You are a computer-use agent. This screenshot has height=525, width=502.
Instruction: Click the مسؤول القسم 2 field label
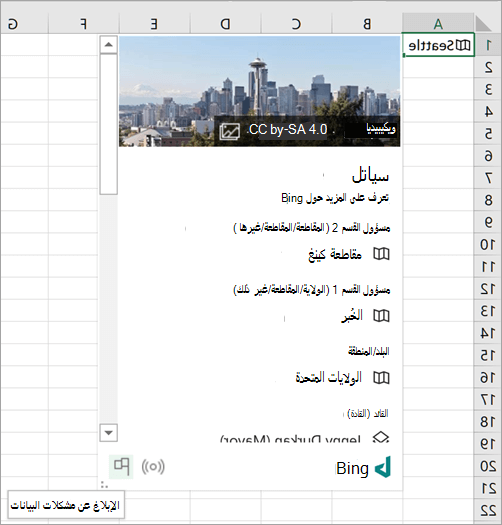[312, 228]
